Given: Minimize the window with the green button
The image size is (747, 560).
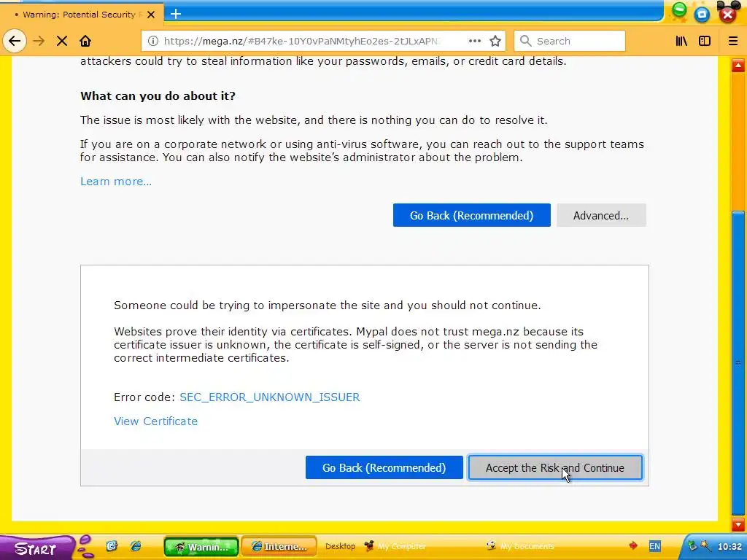Looking at the screenshot, I should pyautogui.click(x=679, y=10).
